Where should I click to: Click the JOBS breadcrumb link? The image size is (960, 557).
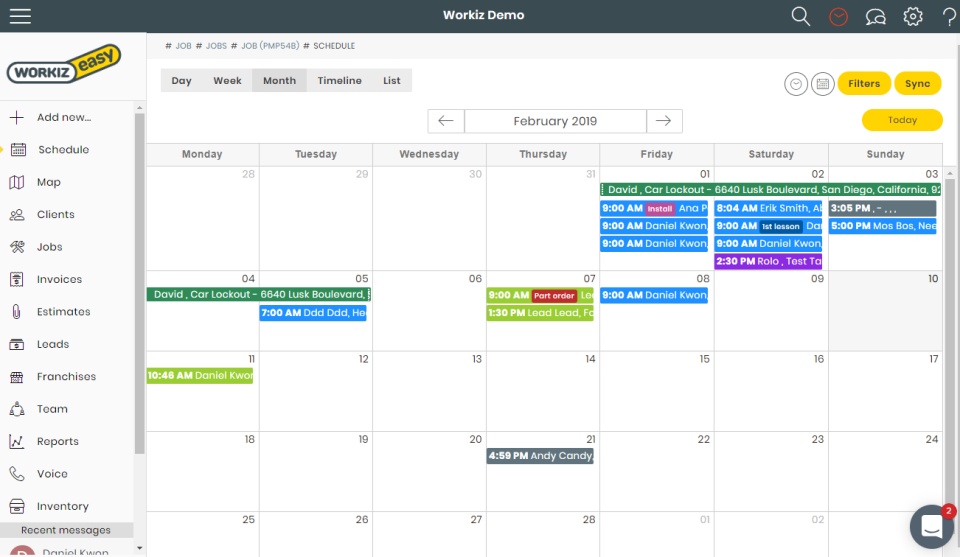[216, 46]
